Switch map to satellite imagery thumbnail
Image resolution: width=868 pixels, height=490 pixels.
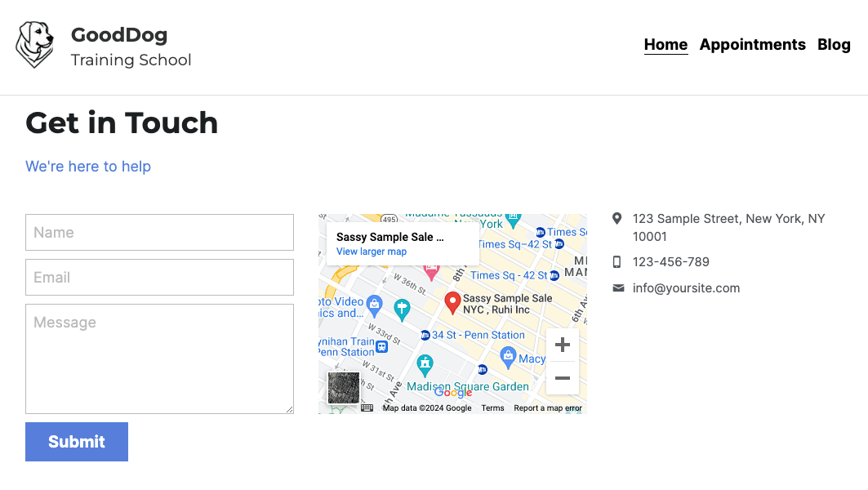click(x=344, y=388)
